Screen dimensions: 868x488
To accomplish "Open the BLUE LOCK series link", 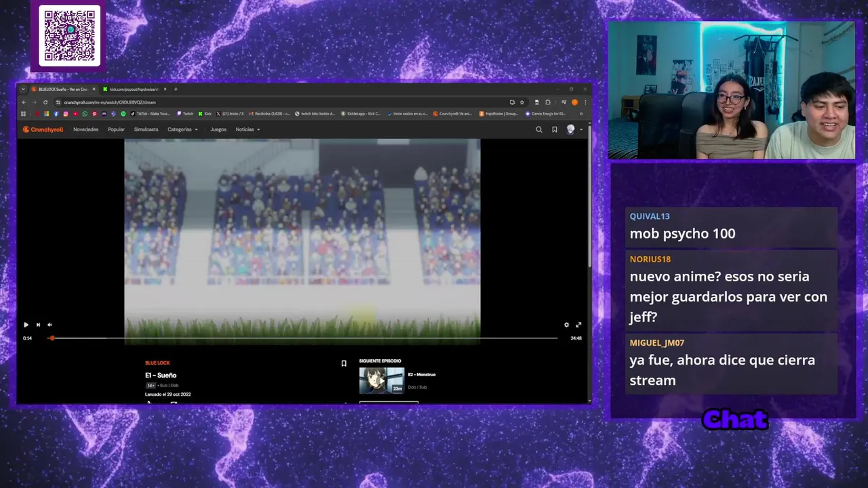I will pos(157,363).
